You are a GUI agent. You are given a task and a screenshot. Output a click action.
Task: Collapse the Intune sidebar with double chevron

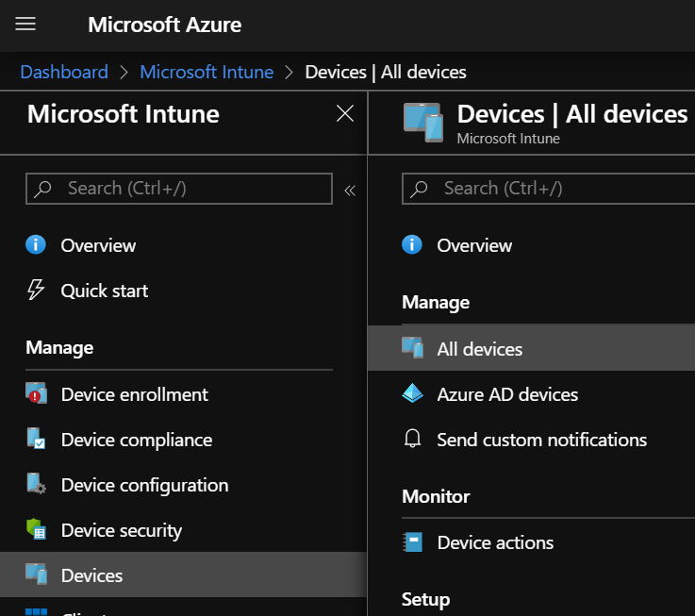point(350,190)
